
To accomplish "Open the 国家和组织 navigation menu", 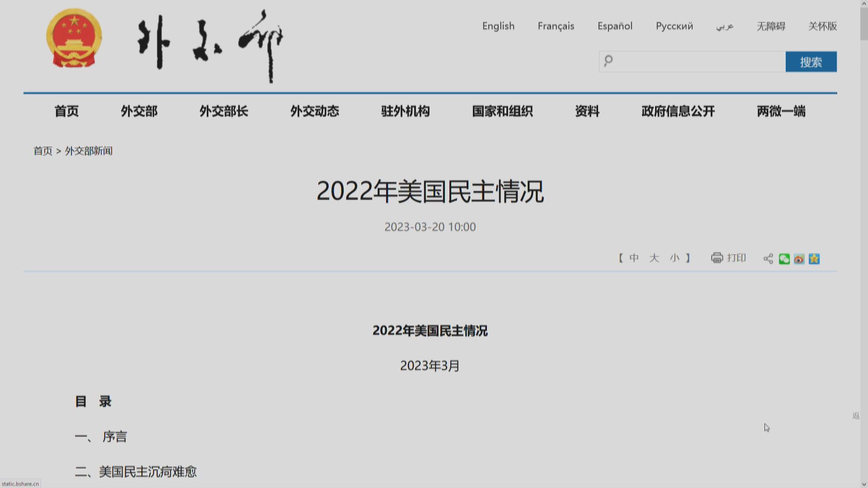I will click(x=503, y=112).
